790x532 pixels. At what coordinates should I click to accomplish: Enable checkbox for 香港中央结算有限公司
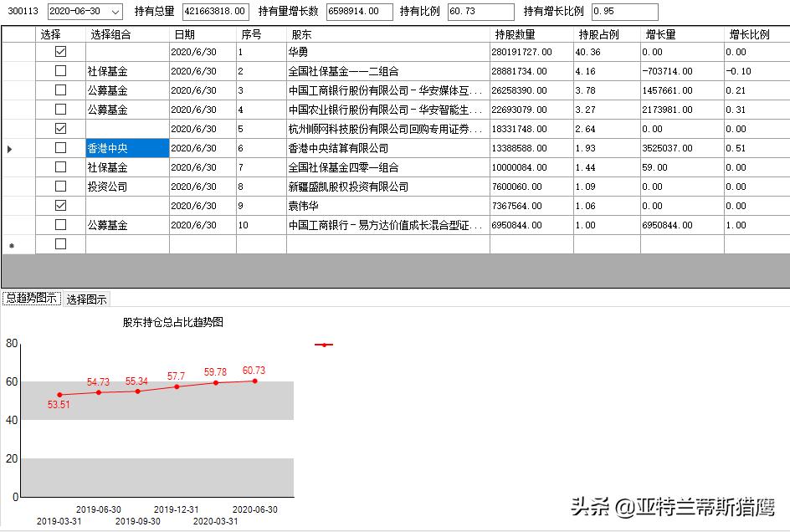pyautogui.click(x=59, y=147)
